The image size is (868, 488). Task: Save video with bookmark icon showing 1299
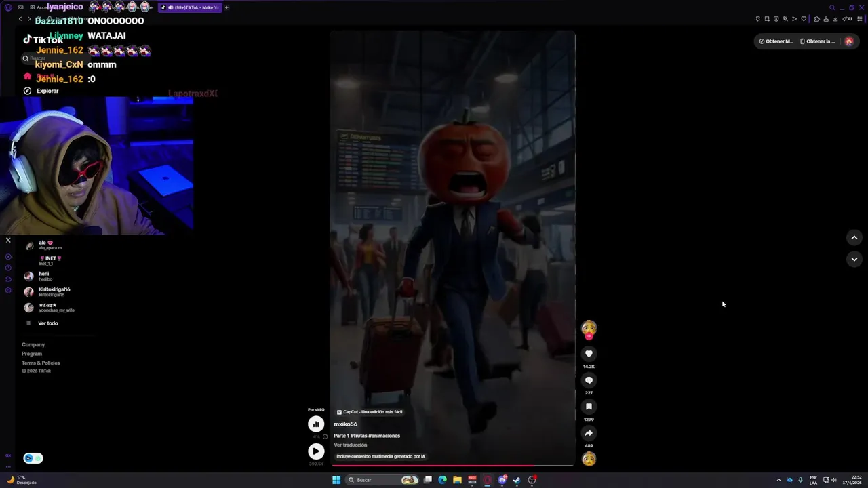[589, 407]
